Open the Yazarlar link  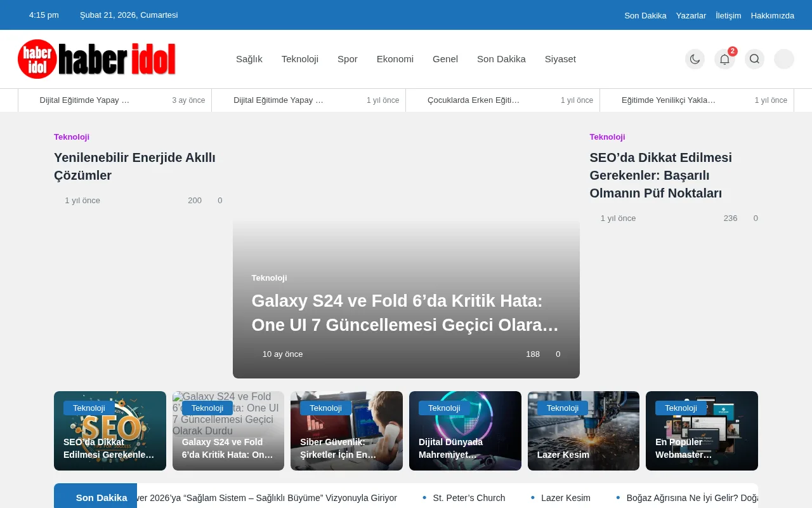coord(691,15)
